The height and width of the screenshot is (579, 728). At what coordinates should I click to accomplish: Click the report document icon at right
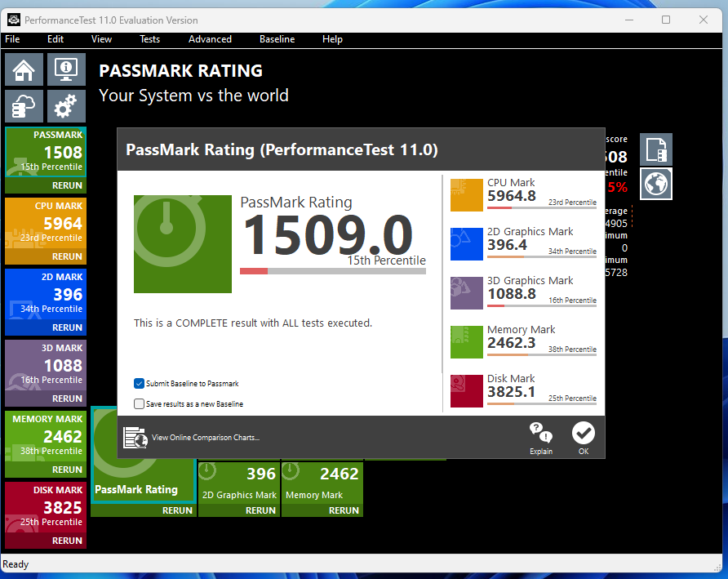[655, 149]
